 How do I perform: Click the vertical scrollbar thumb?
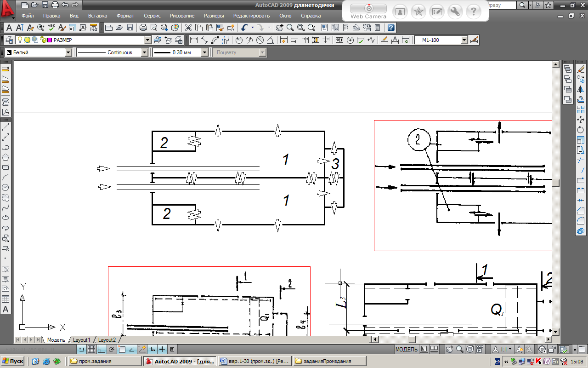click(556, 183)
